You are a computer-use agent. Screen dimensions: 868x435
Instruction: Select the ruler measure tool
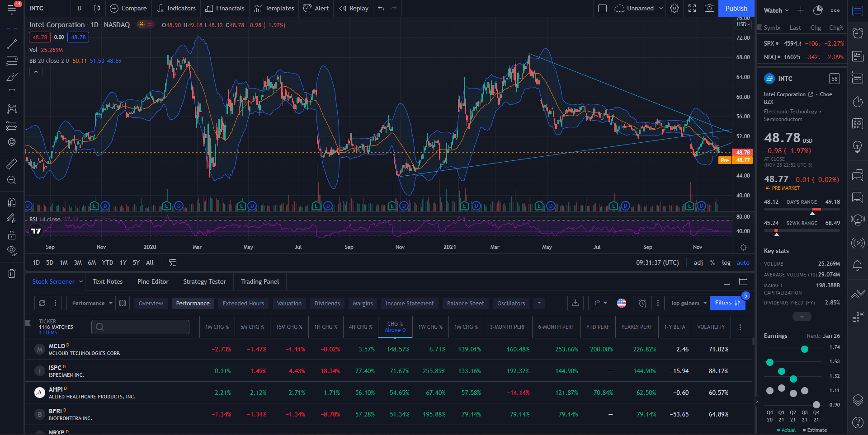(x=12, y=164)
